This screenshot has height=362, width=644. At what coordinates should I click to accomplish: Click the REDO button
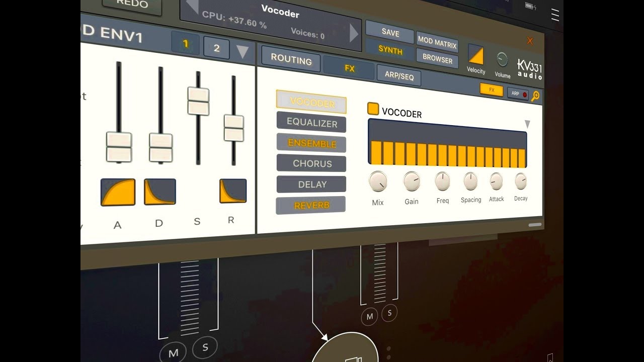coord(132,6)
